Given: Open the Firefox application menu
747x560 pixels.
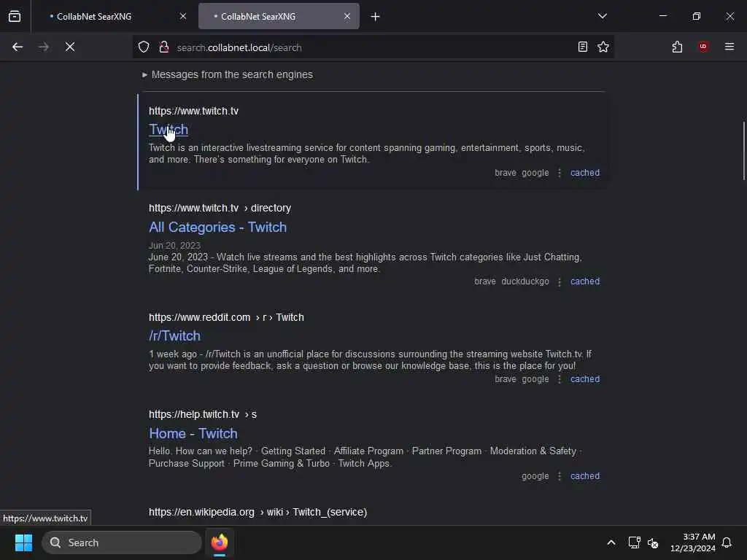Looking at the screenshot, I should click(729, 47).
